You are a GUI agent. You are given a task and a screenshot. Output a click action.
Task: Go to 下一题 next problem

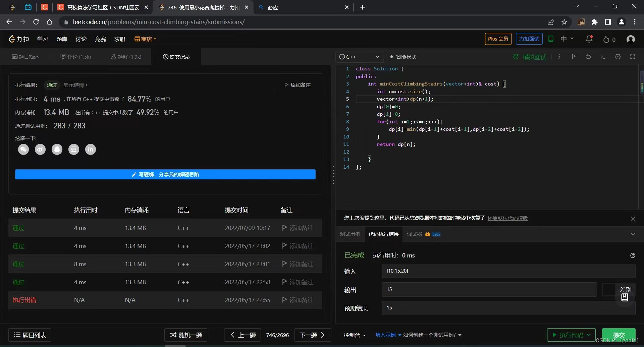click(x=313, y=335)
